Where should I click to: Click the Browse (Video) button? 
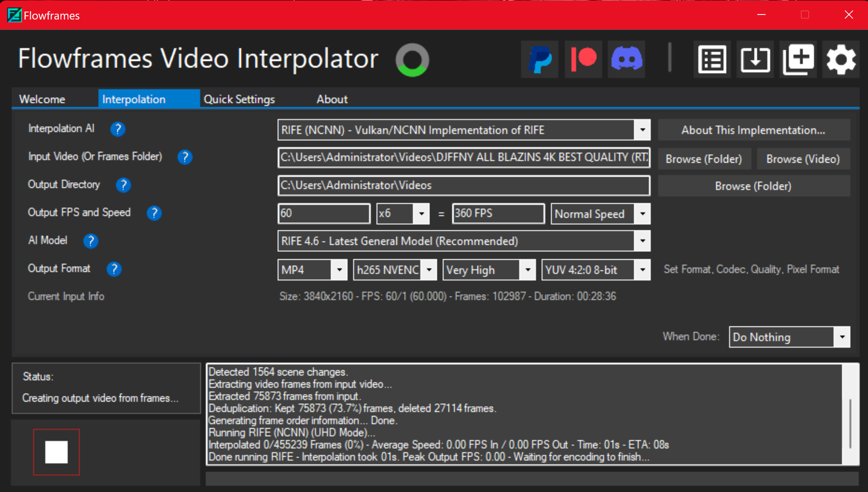(803, 159)
